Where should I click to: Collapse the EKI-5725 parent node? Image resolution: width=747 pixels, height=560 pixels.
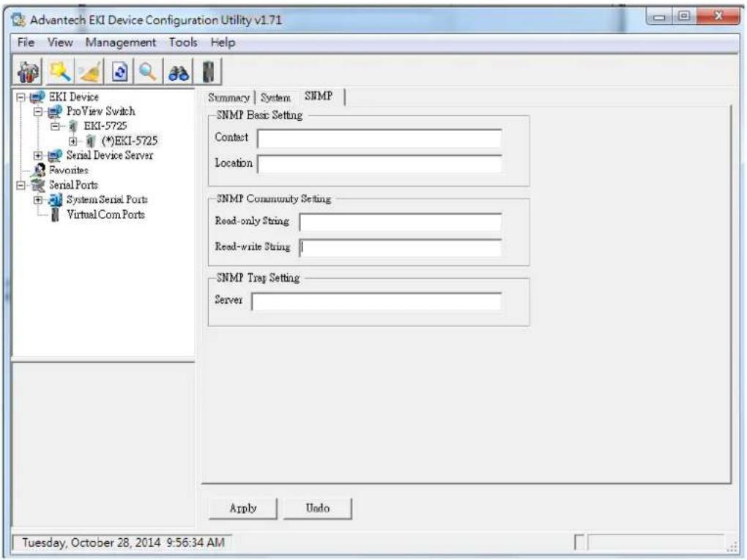[x=55, y=126]
